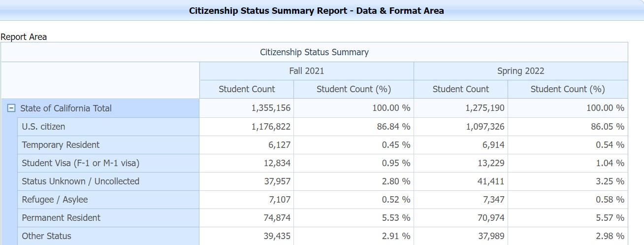Select the U.S. citizen row label
Viewport: 644px width, 245px height.
pos(108,127)
